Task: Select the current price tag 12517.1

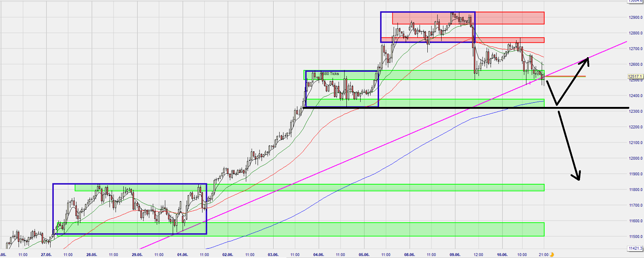Action: [x=635, y=76]
